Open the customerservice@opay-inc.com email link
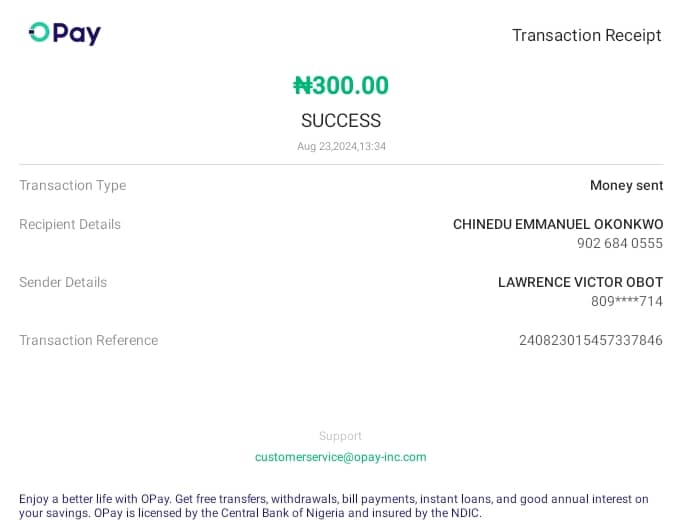The height and width of the screenshot is (521, 682). coord(340,457)
